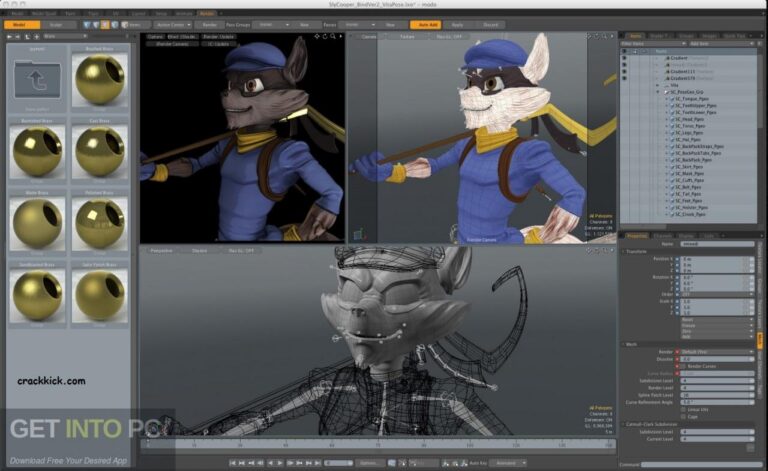The width and height of the screenshot is (768, 471).
Task: Click zoom-view icon in Camera viewport
Action: (x=605, y=36)
